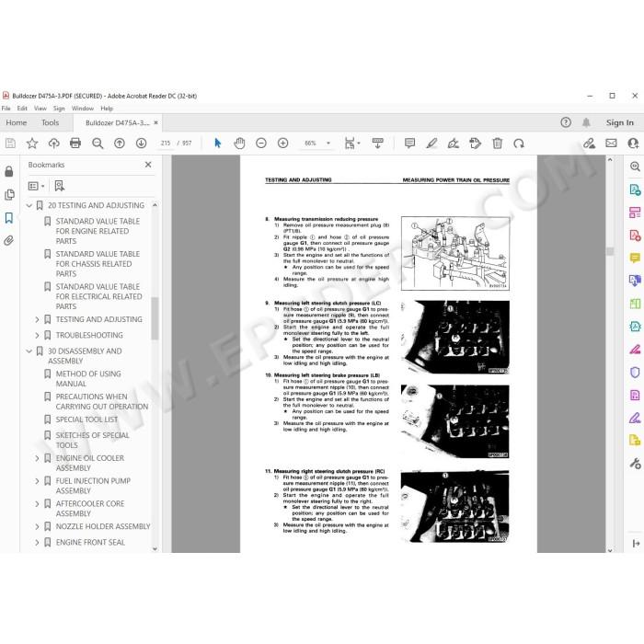Add a sticky note comment
This screenshot has height=644, width=644.
coord(409,144)
